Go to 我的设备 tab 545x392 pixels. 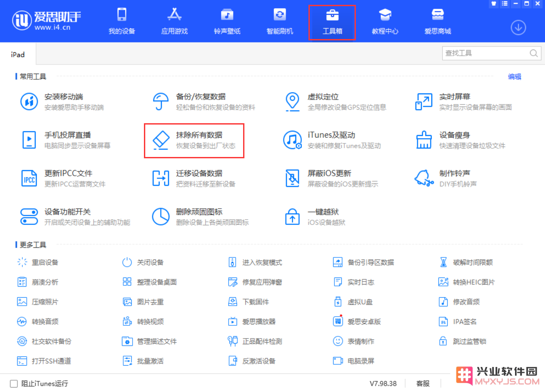pos(122,21)
